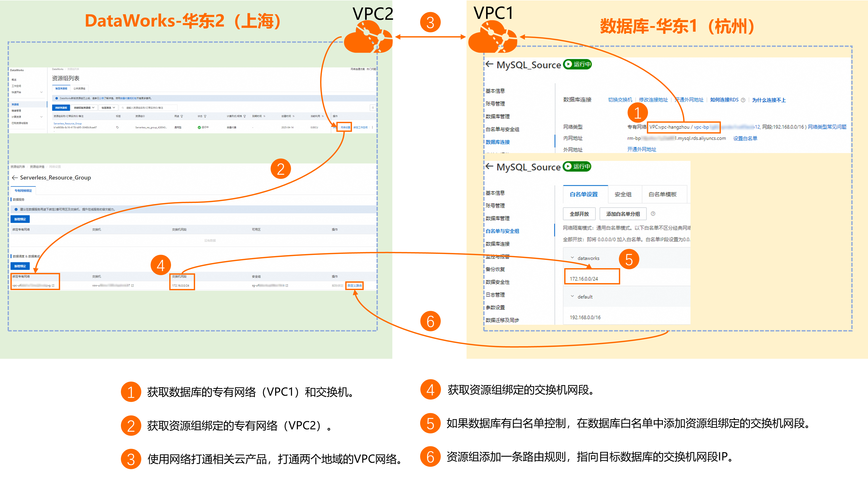The height and width of the screenshot is (483, 868).
Task: Open 创建旧版资源组 dropdown
Action: point(84,108)
